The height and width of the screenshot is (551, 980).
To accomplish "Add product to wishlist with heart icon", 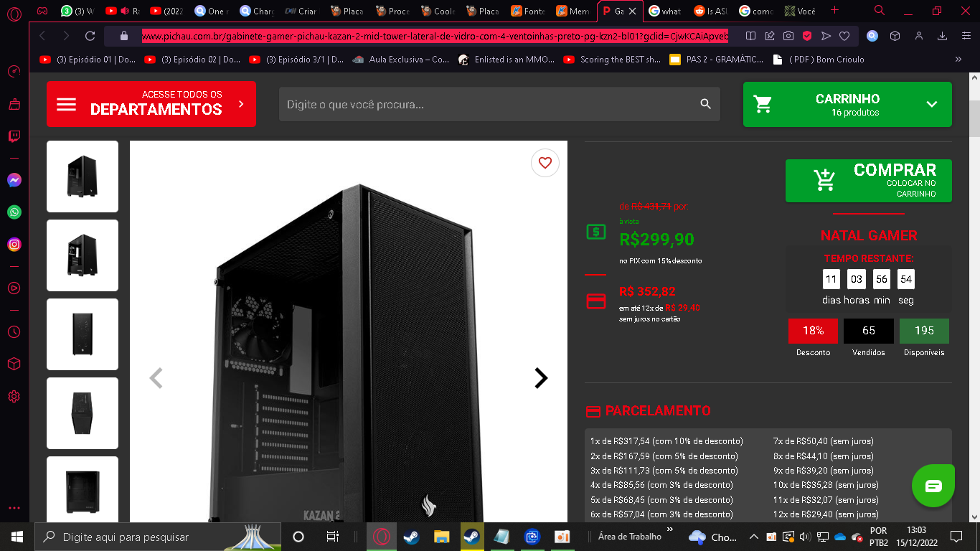I will coord(545,163).
